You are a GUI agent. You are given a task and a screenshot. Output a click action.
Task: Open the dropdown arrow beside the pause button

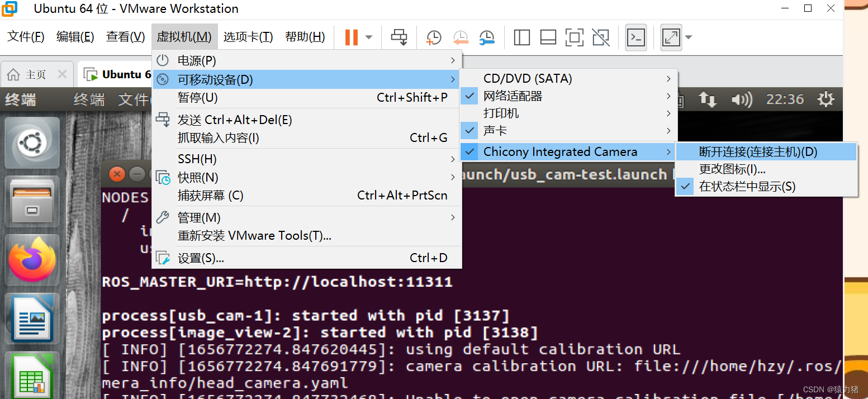[369, 37]
